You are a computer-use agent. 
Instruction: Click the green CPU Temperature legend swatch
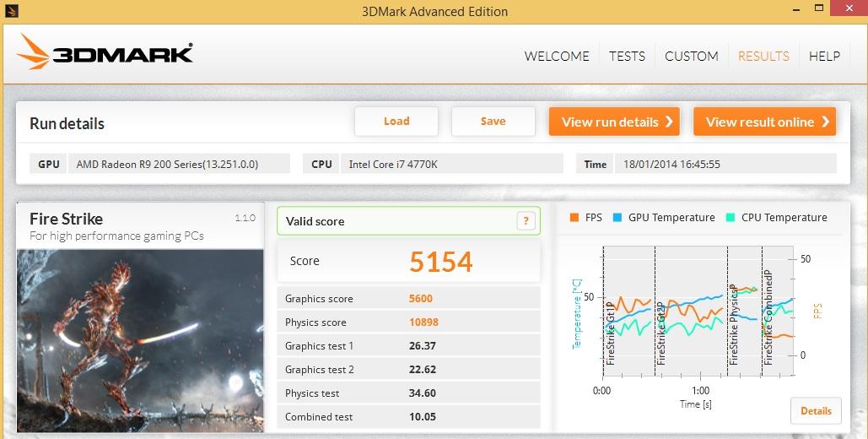(x=731, y=218)
